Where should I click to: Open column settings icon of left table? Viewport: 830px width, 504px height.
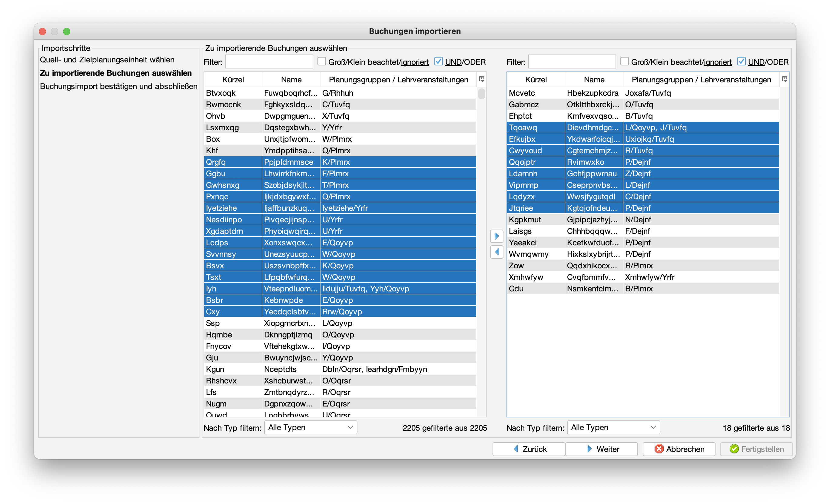tap(481, 79)
